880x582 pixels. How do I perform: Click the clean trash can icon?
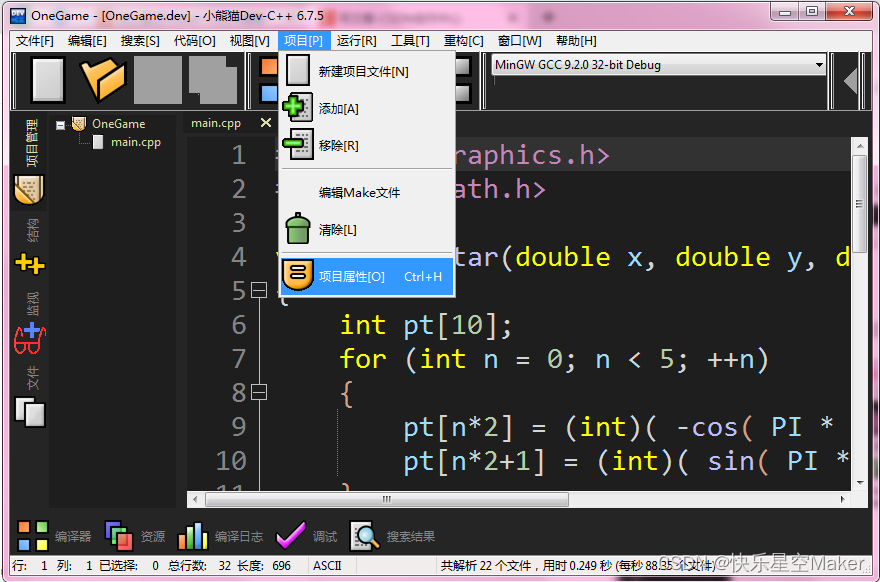tap(297, 229)
